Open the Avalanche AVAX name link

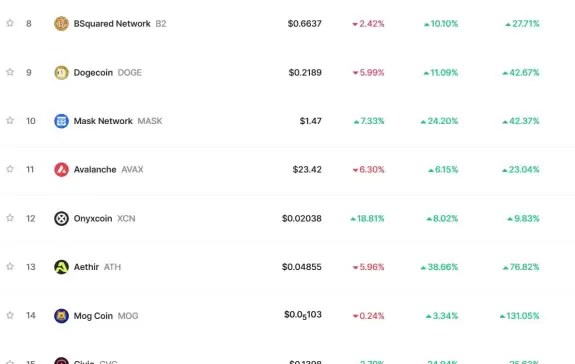pos(109,170)
